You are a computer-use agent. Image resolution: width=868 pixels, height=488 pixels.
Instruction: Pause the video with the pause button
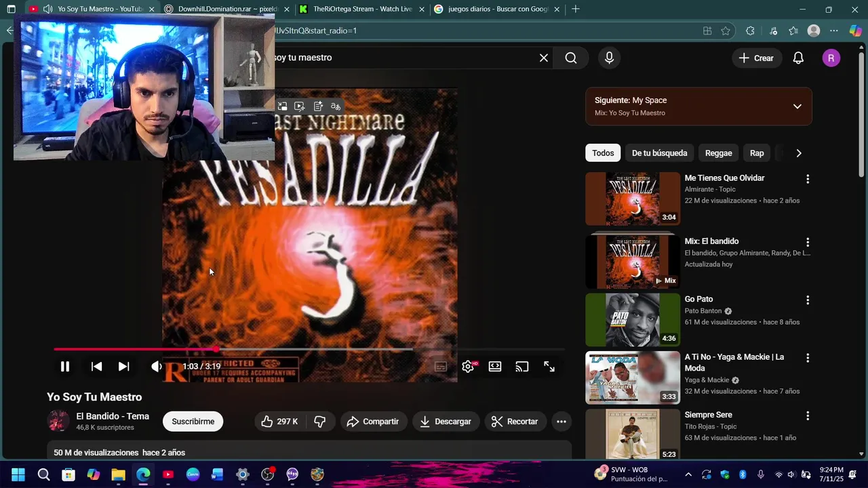65,367
